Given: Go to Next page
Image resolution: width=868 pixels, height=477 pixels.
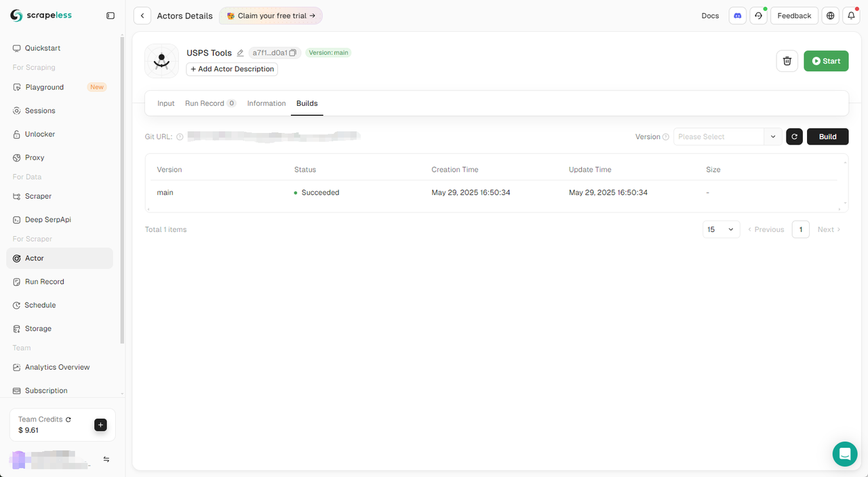Looking at the screenshot, I should click(x=829, y=229).
